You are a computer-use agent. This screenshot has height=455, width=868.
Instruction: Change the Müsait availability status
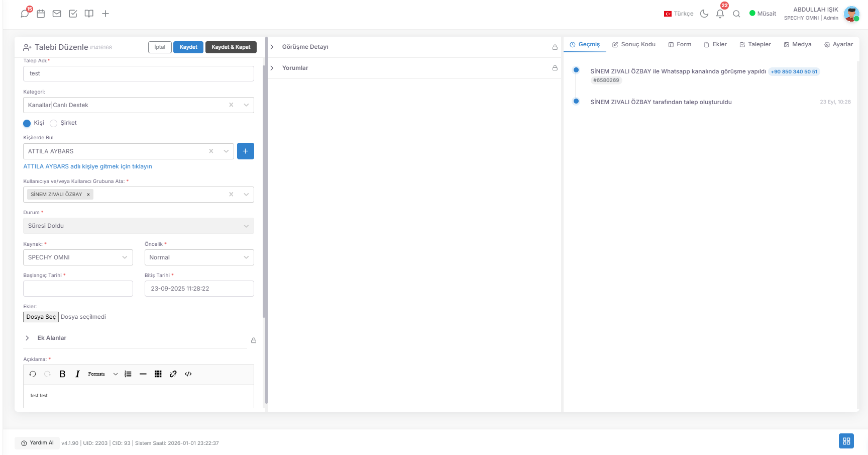tap(763, 14)
